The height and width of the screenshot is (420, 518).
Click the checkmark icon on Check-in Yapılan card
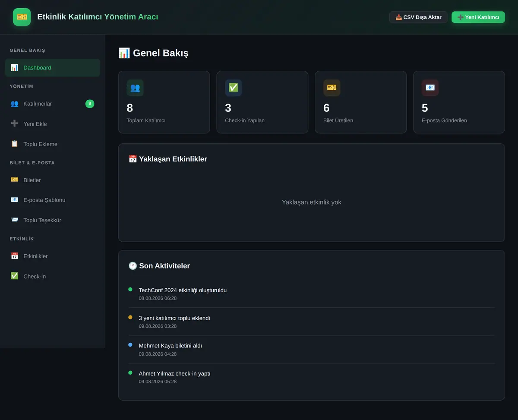pos(234,88)
